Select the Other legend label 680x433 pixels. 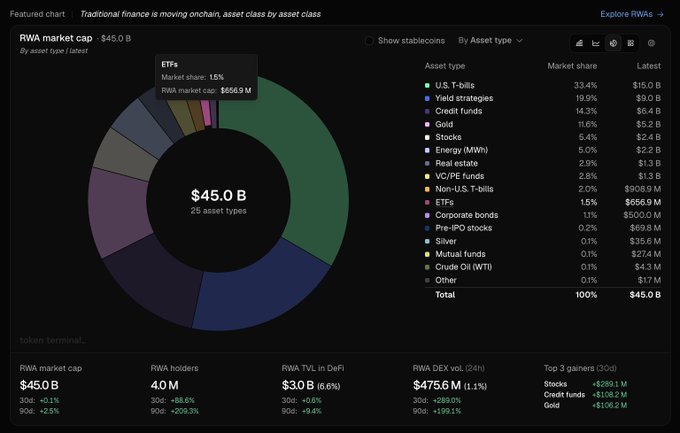[x=445, y=280]
